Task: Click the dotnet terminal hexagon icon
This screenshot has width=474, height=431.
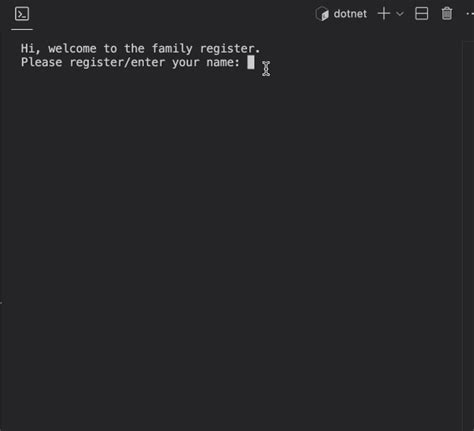Action: [x=322, y=14]
